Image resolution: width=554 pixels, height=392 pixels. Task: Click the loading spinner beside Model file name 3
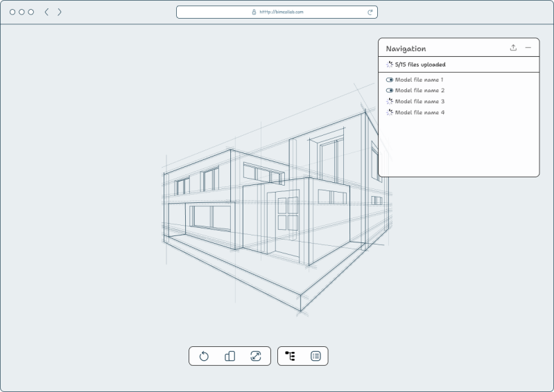(x=390, y=101)
